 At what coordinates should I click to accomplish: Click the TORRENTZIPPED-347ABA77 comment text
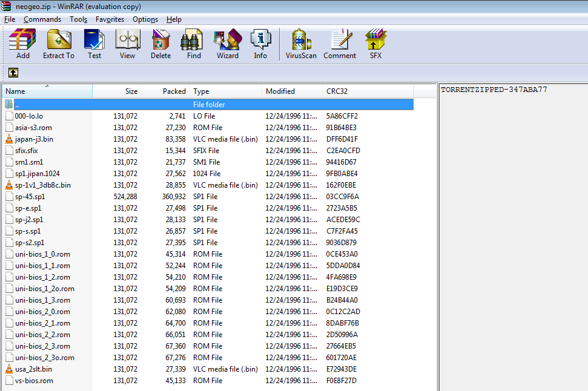click(494, 90)
